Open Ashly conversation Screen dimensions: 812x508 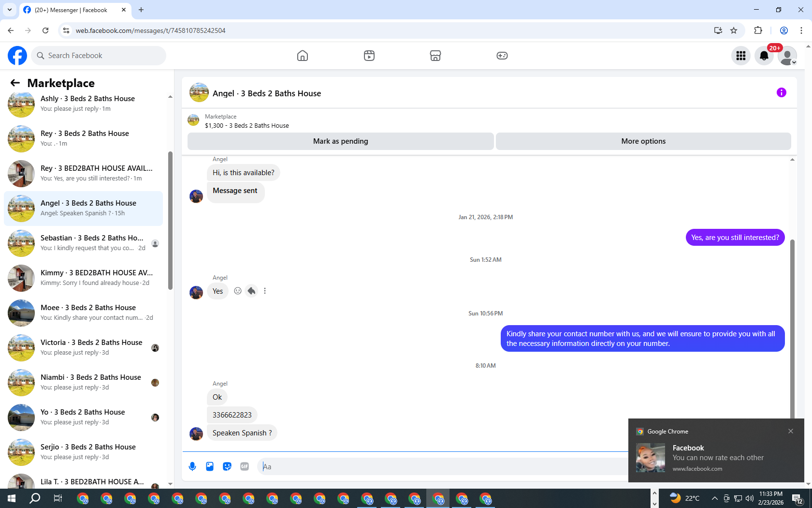click(x=83, y=104)
